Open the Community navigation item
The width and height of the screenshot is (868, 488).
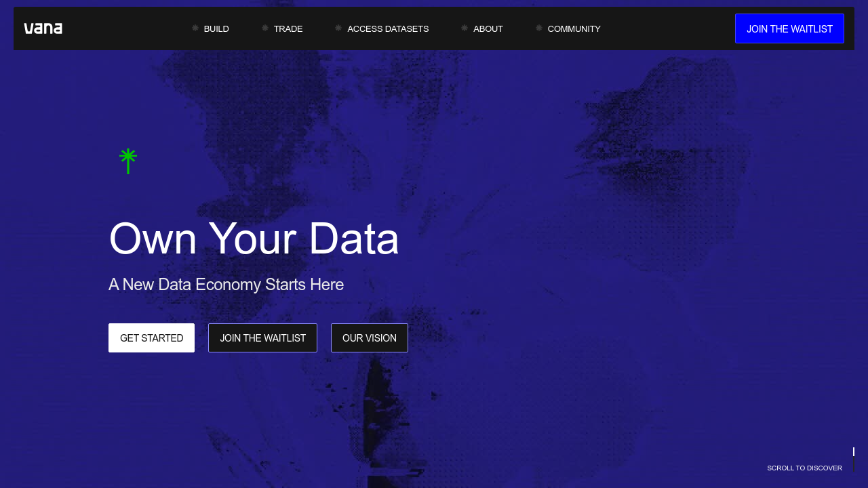click(x=574, y=28)
